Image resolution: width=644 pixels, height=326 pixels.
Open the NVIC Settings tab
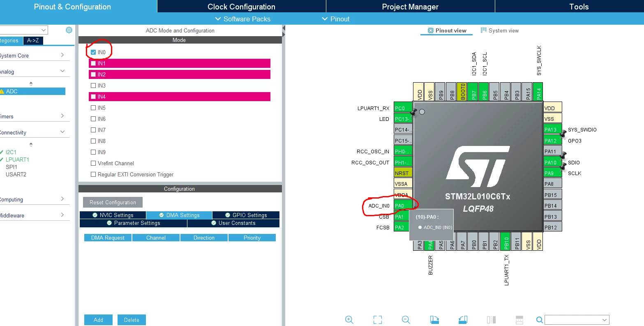coord(113,215)
